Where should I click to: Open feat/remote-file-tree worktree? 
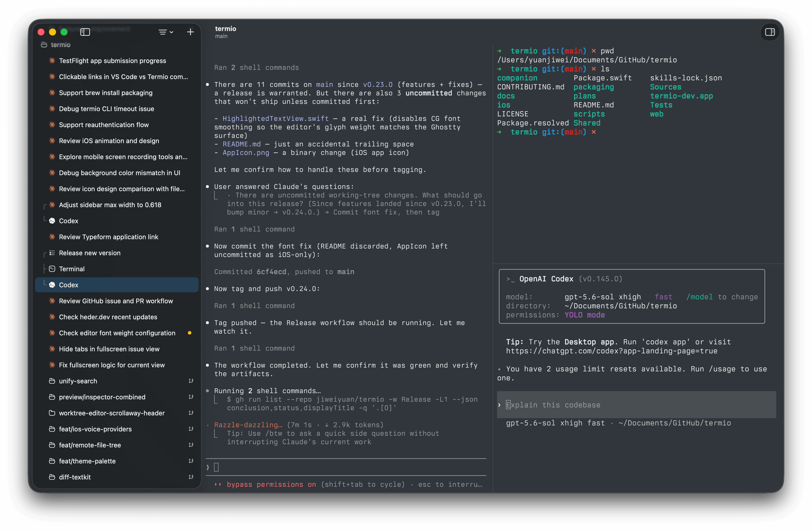(117, 445)
